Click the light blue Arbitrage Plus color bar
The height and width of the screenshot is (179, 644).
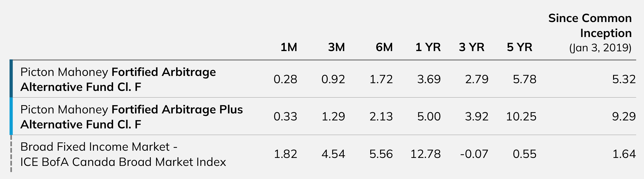[x=11, y=116]
